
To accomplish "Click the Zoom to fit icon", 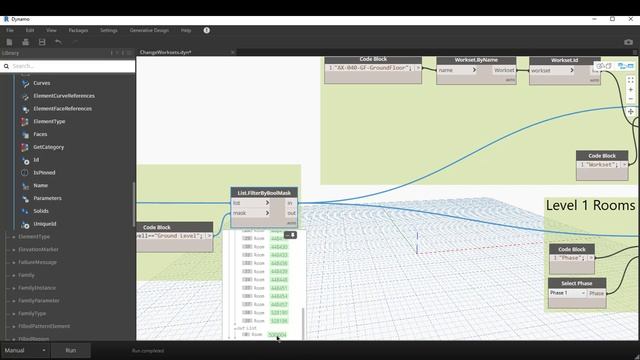I will [x=631, y=80].
